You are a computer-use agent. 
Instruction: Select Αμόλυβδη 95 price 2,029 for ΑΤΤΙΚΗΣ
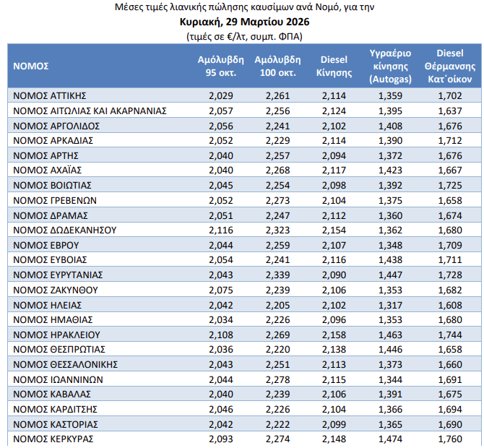point(220,95)
